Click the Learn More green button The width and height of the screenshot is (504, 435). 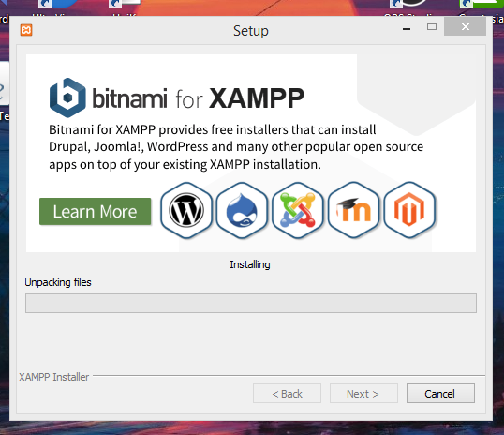(96, 211)
